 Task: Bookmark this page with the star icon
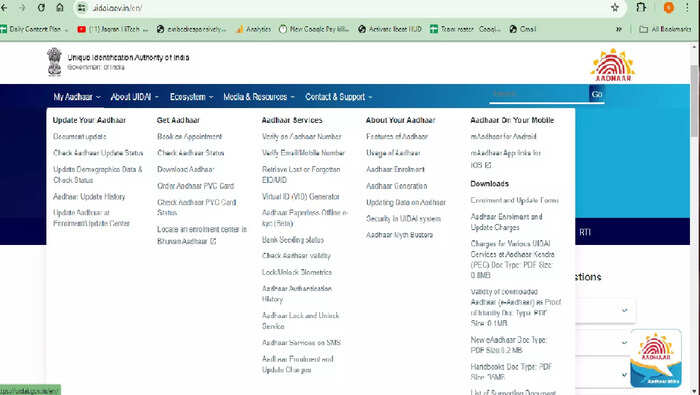615,8
